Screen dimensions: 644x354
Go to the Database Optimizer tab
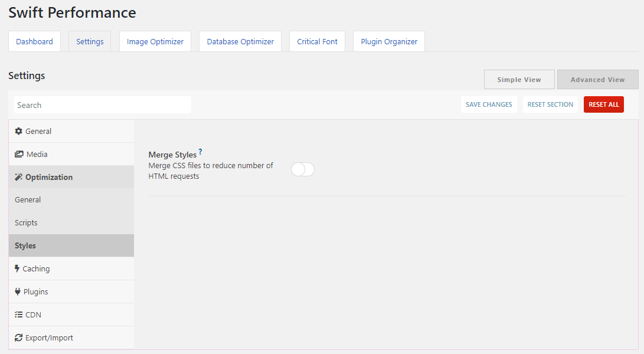240,41
